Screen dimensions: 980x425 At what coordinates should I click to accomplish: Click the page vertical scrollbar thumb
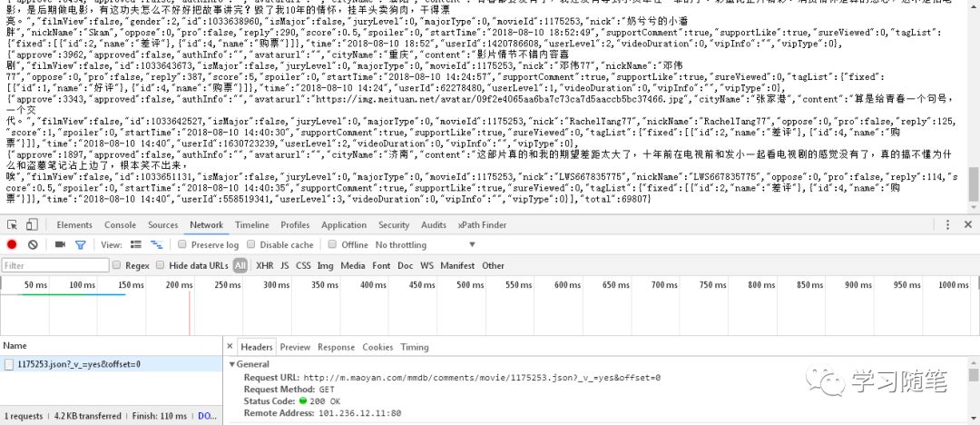click(973, 183)
